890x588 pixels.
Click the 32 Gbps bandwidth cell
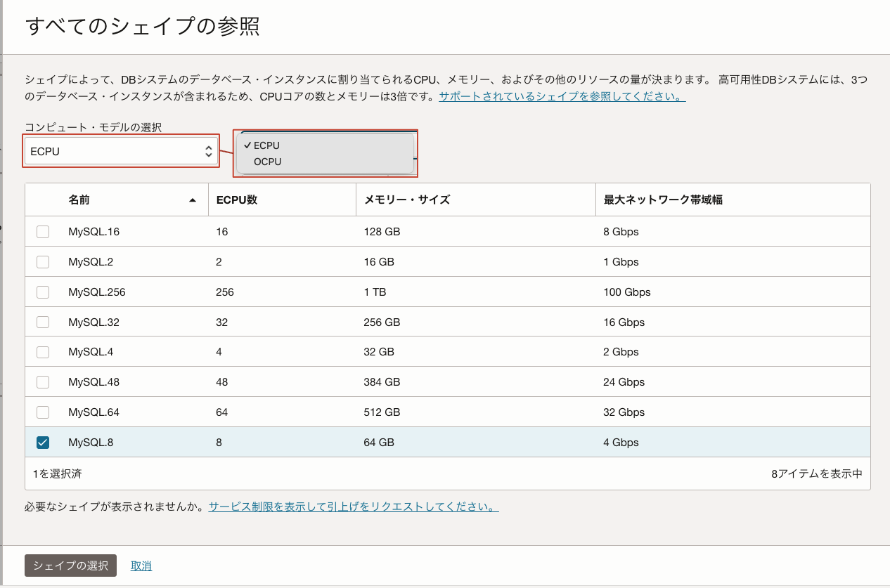(x=624, y=412)
